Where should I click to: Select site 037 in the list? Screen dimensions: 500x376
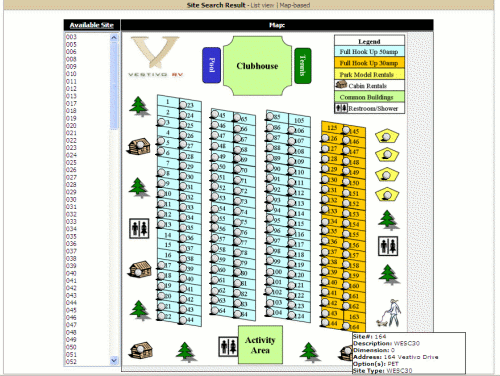(x=71, y=251)
